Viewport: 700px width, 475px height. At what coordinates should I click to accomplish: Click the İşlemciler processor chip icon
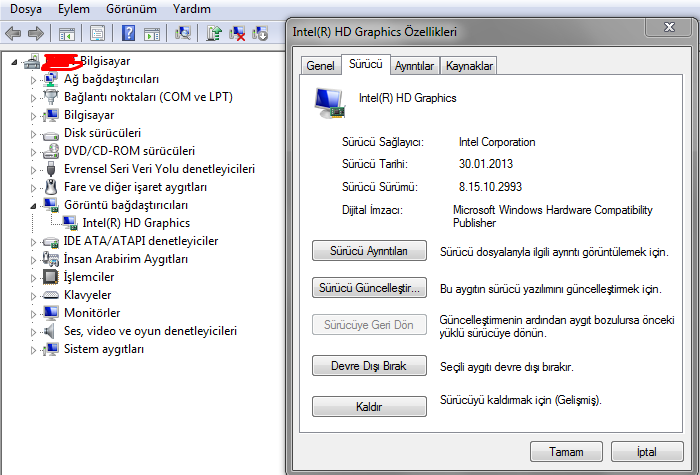coord(50,277)
